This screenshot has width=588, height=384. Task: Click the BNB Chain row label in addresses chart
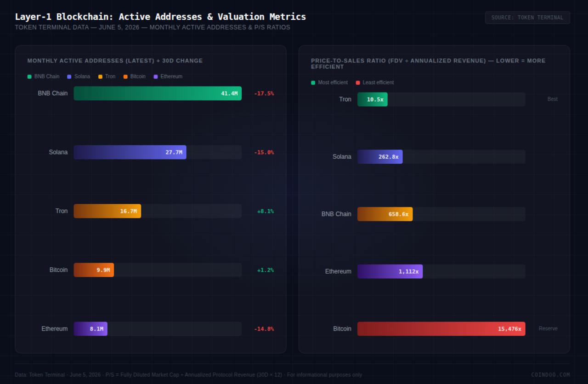[53, 93]
